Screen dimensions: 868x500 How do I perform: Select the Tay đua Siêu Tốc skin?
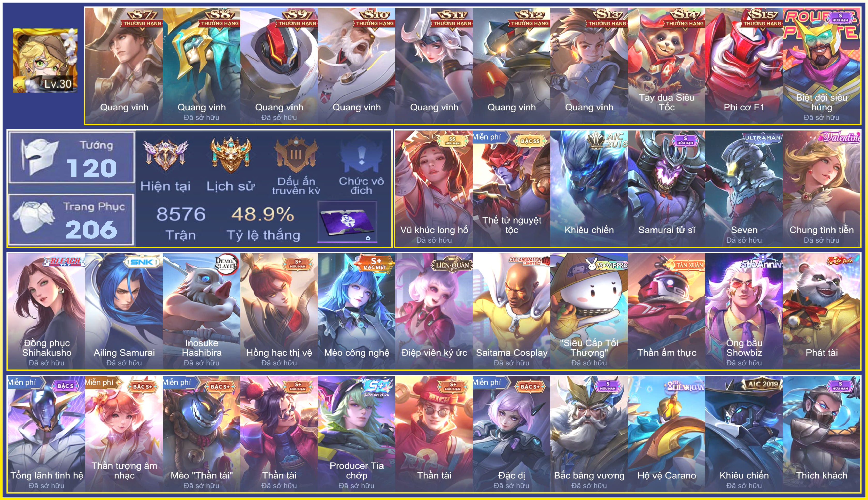(667, 66)
